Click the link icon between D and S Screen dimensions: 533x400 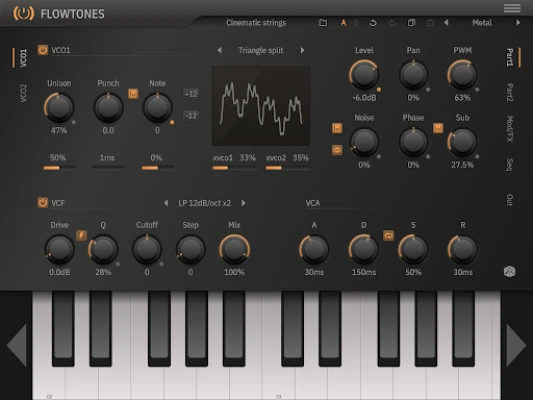click(389, 235)
